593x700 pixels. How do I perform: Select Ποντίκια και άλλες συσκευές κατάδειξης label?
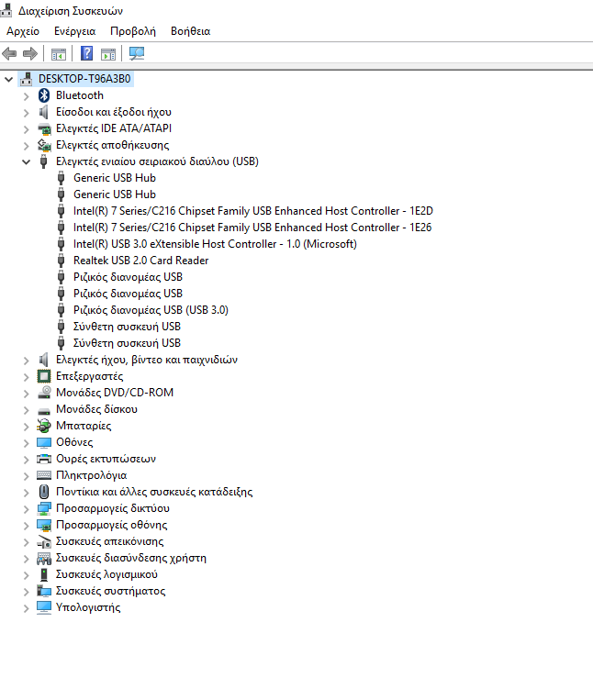(154, 492)
